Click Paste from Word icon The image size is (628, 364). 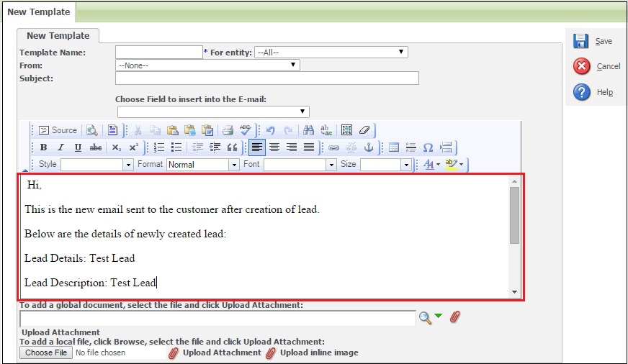pyautogui.click(x=207, y=130)
